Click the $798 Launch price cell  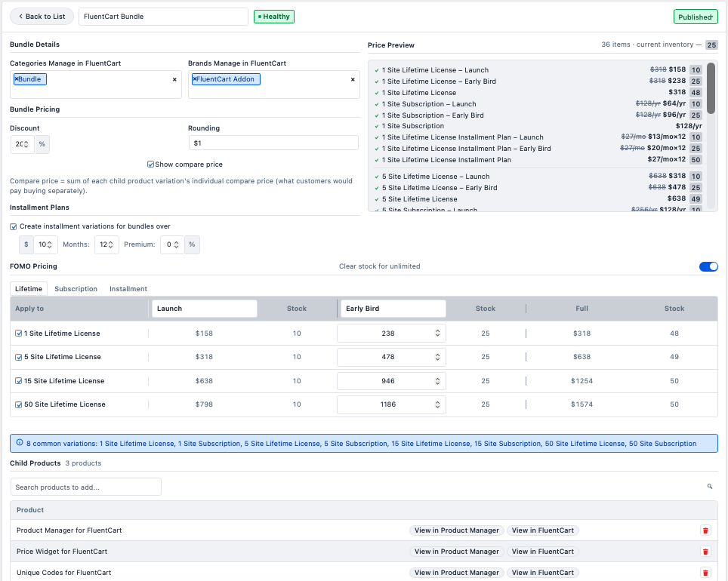tap(205, 404)
